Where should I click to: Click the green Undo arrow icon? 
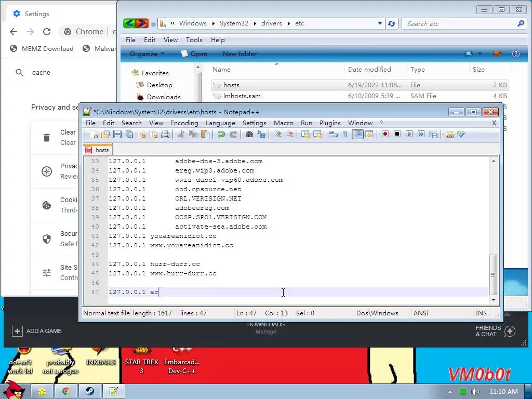point(221,135)
